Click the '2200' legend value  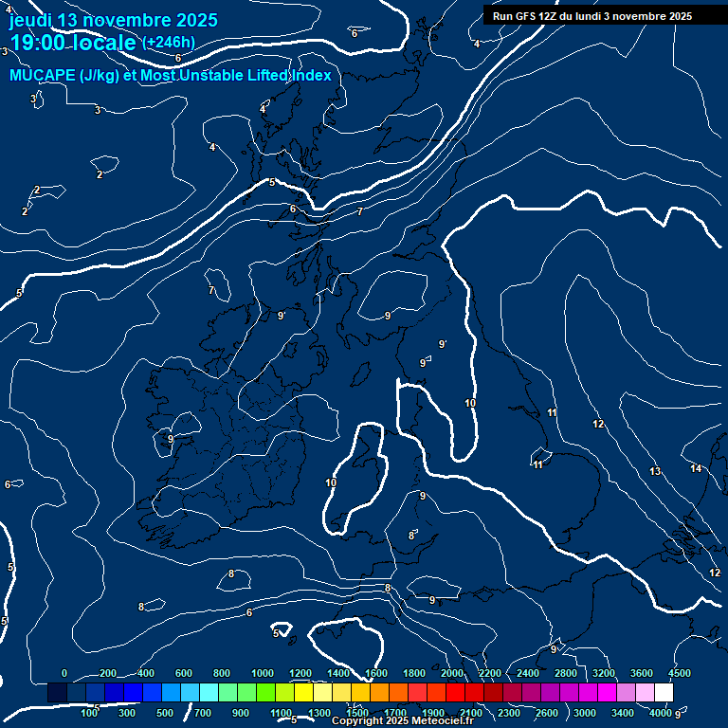(490, 673)
